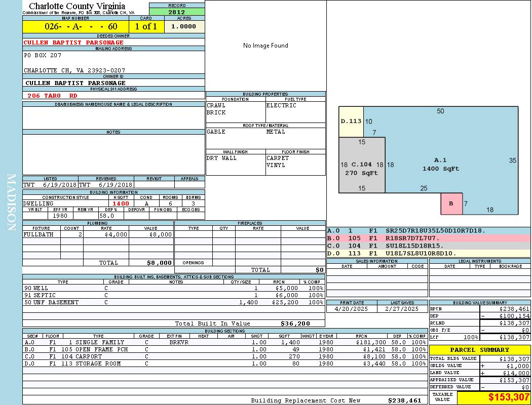Click the pale yellow D.113 storage sketch box
The image size is (532, 405).
coord(351,121)
